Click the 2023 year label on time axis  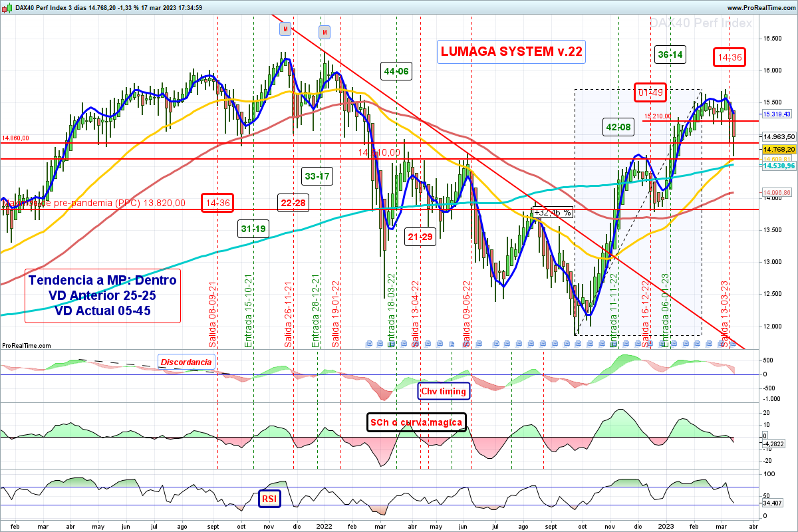click(x=668, y=525)
